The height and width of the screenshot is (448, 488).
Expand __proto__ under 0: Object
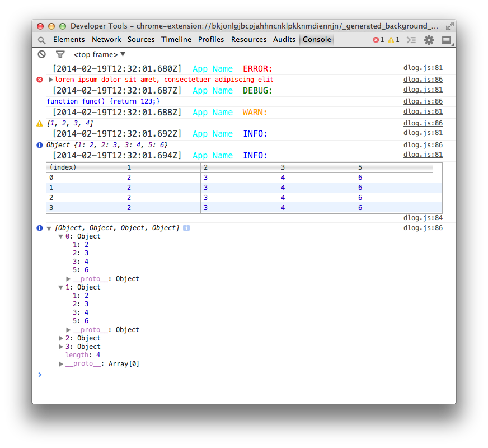point(68,279)
